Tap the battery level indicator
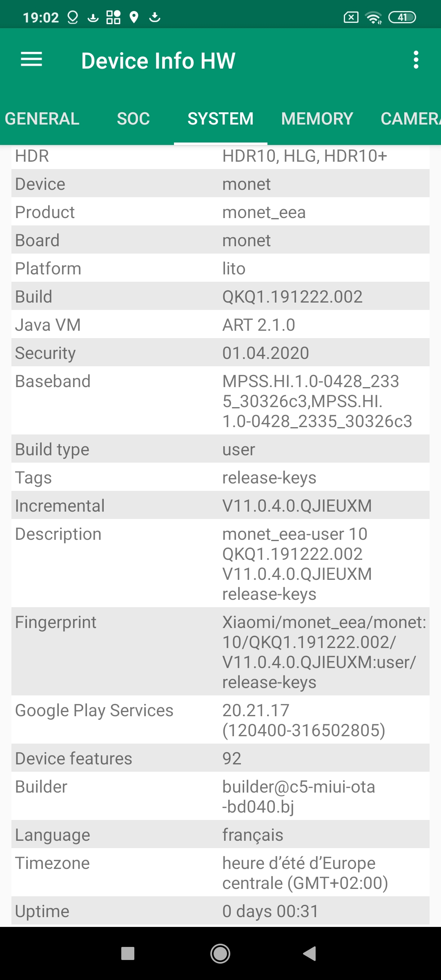Viewport: 441px width, 980px height. coord(402,17)
